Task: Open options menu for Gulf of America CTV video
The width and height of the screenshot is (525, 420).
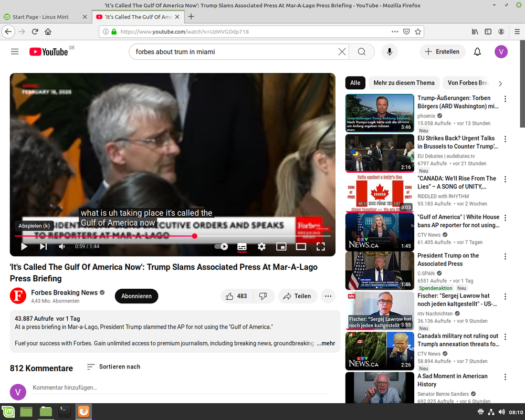Action: click(505, 218)
